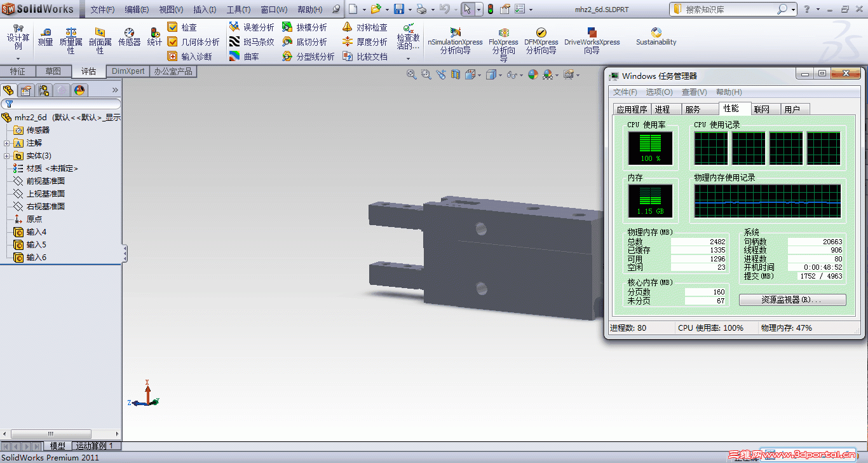Select 右视基准面 in feature tree

coord(39,207)
